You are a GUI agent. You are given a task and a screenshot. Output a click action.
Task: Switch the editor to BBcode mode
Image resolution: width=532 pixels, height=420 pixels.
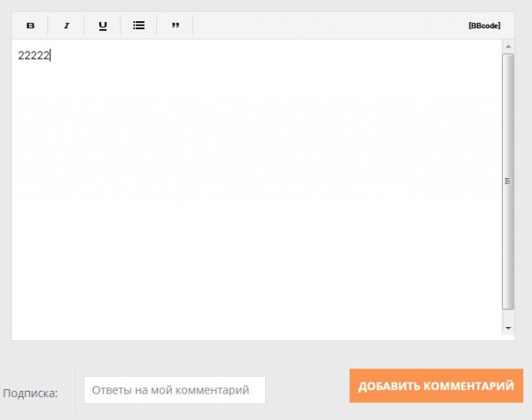484,26
